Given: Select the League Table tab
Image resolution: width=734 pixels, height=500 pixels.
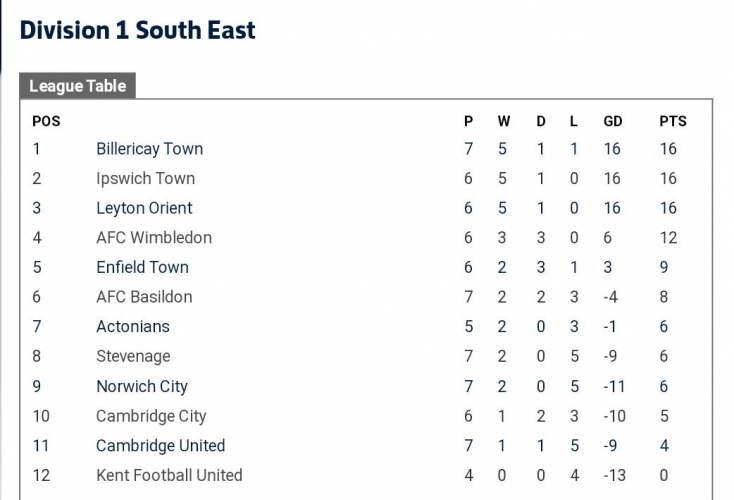Looking at the screenshot, I should click(77, 86).
